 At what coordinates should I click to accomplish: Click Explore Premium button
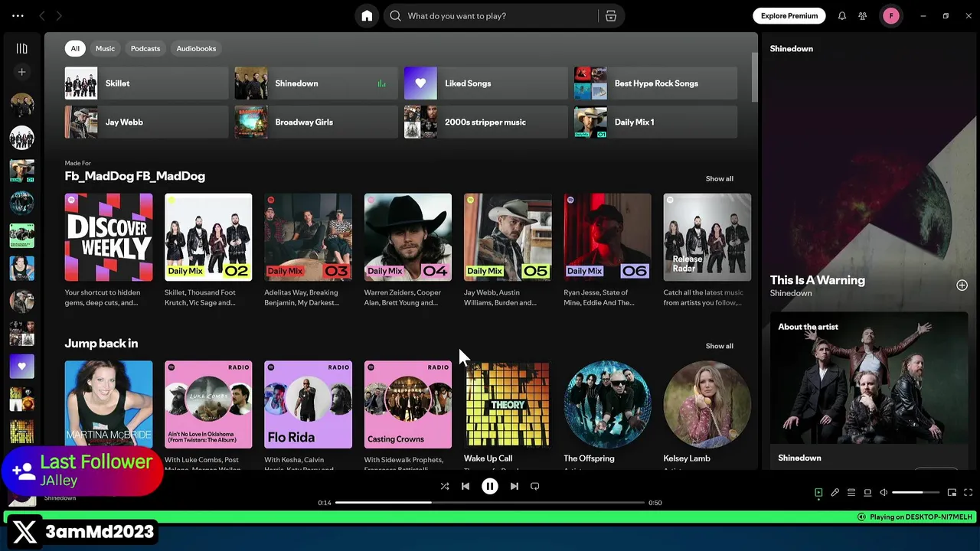[x=789, y=16]
